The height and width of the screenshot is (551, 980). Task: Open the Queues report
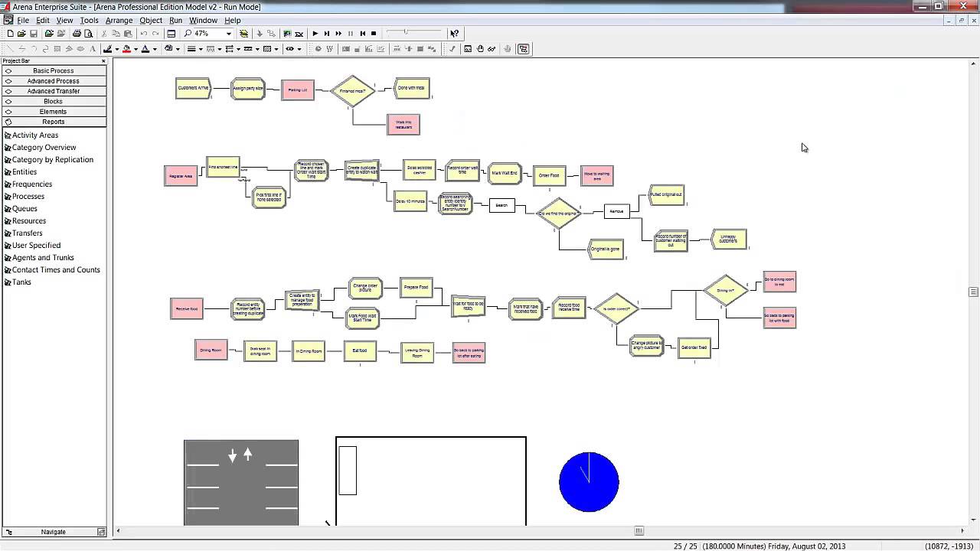click(24, 209)
